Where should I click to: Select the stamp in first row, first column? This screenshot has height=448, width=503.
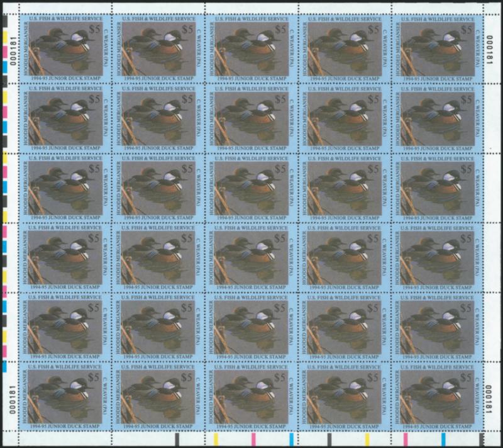65,49
